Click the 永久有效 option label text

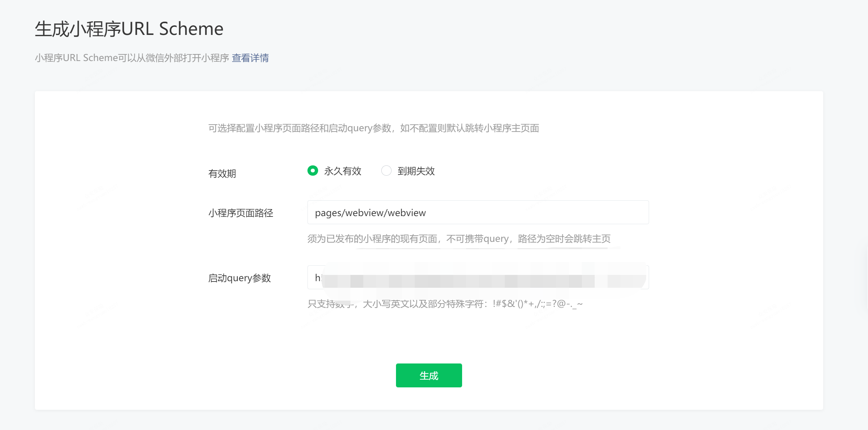coord(342,171)
